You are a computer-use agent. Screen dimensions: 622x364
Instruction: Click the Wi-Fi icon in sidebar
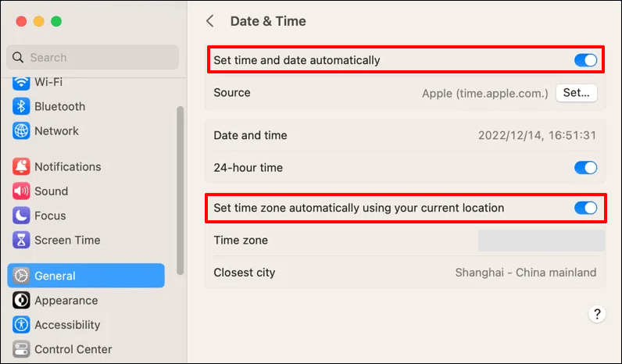click(21, 82)
